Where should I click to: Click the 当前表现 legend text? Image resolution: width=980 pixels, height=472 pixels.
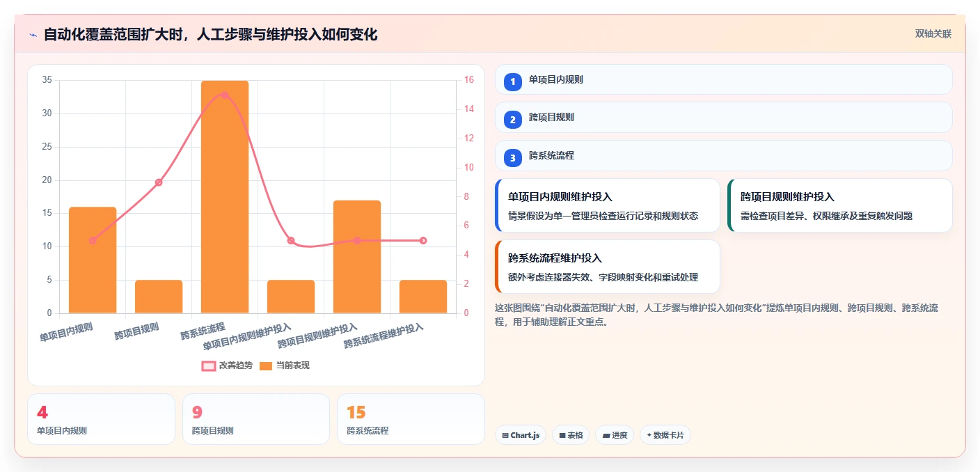point(293,365)
